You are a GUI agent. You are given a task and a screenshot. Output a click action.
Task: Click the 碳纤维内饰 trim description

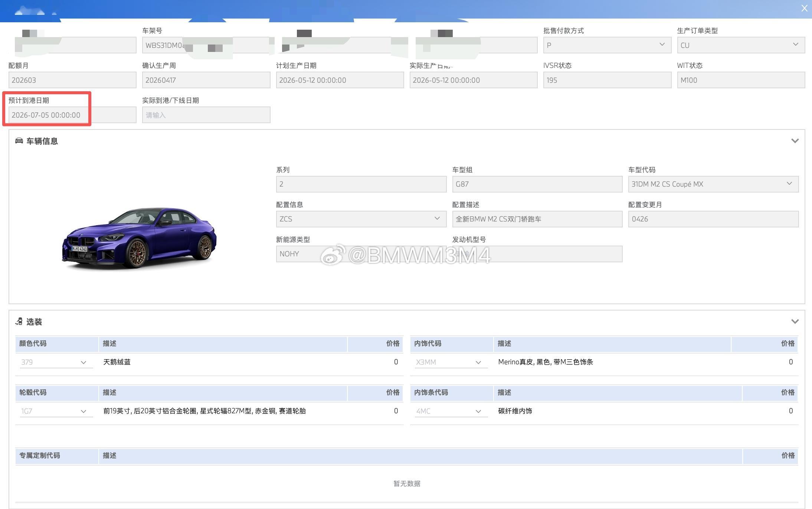click(515, 411)
